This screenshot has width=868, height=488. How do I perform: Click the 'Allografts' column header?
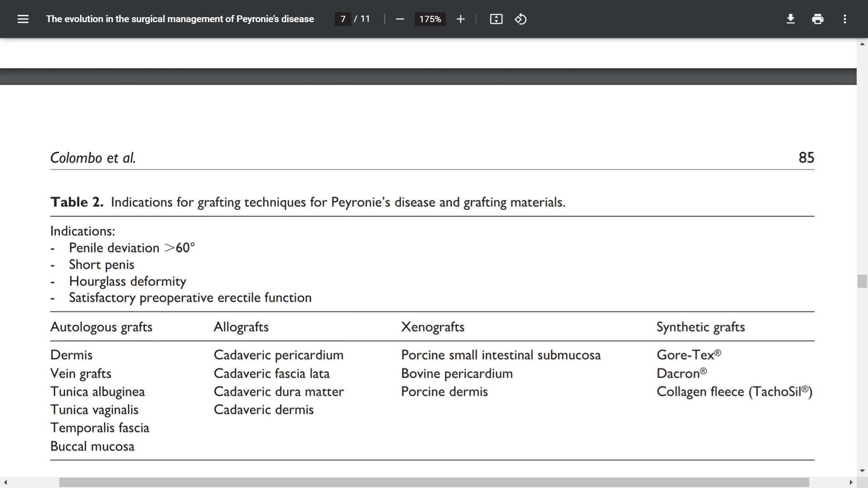241,327
